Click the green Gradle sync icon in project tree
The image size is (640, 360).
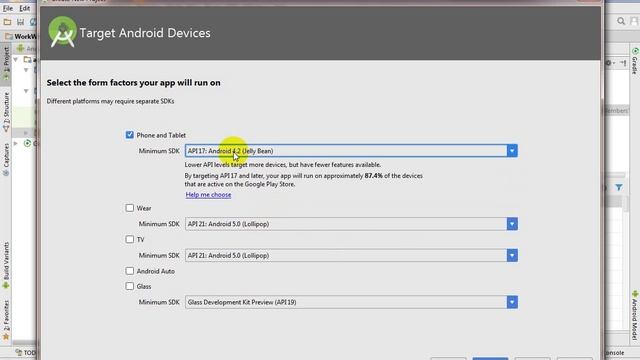click(x=27, y=143)
